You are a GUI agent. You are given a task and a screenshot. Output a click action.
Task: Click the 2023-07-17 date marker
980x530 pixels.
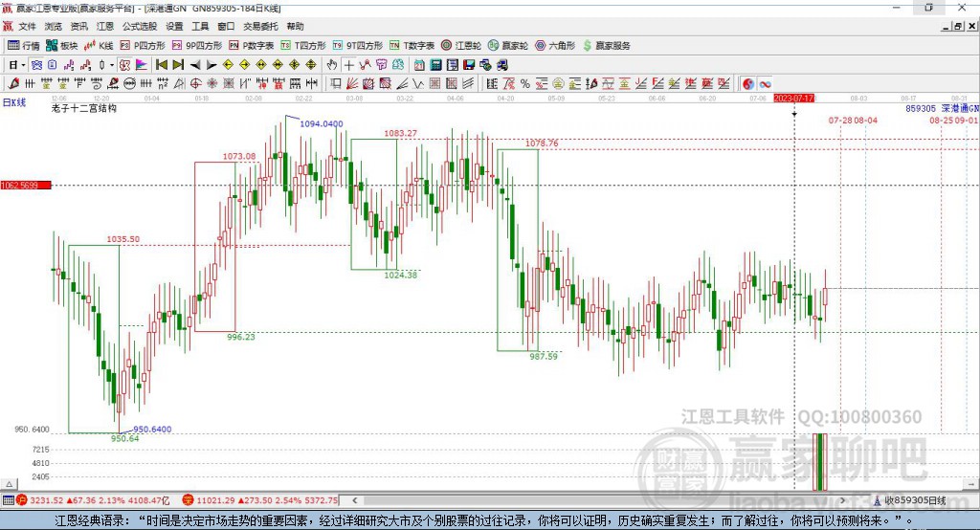coord(793,99)
